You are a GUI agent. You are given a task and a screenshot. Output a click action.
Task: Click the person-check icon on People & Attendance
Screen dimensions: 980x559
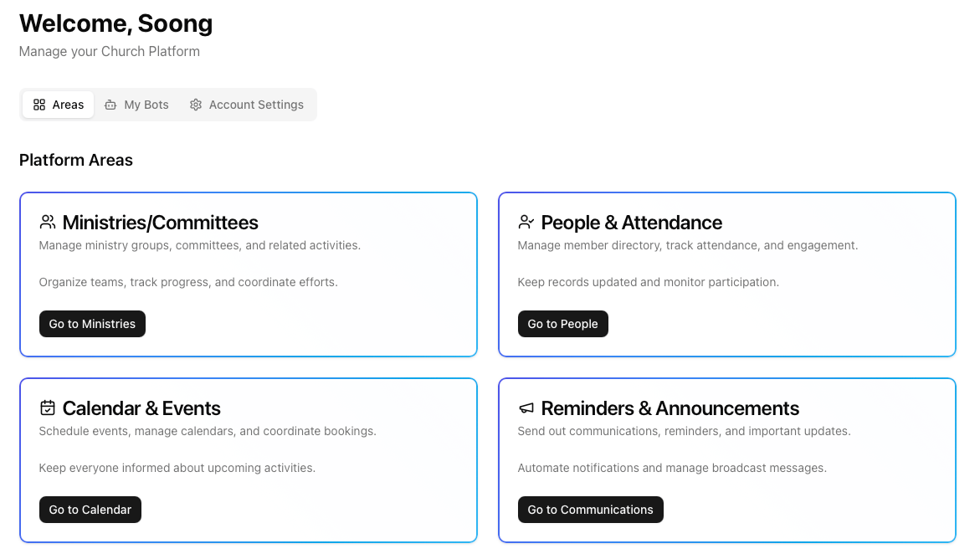[526, 222]
